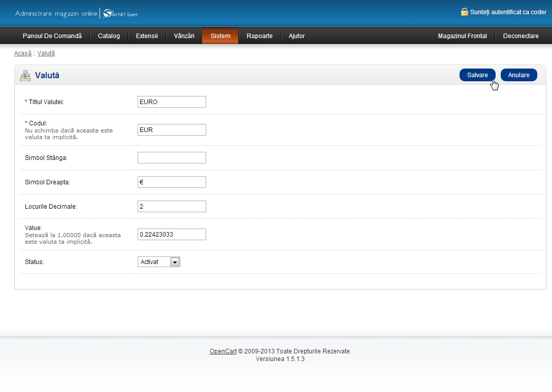Focus the Titlul Valutei input field
Screen dimensions: 552x392
172,102
